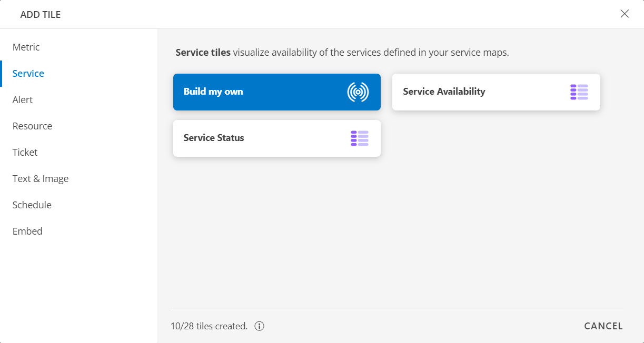Viewport: 644px width, 343px height.
Task: Switch to the Text & Image category
Action: pyautogui.click(x=41, y=178)
